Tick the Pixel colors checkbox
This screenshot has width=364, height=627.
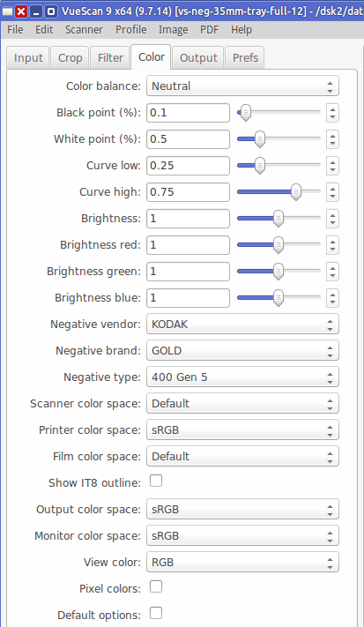(156, 586)
